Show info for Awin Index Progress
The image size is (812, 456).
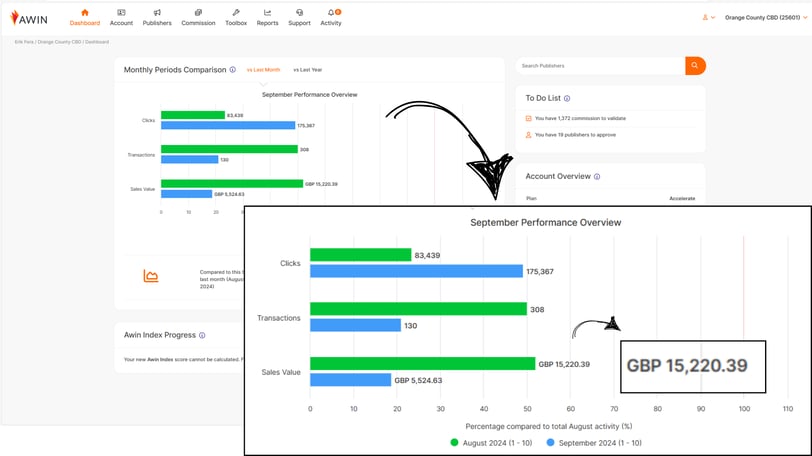coord(202,335)
